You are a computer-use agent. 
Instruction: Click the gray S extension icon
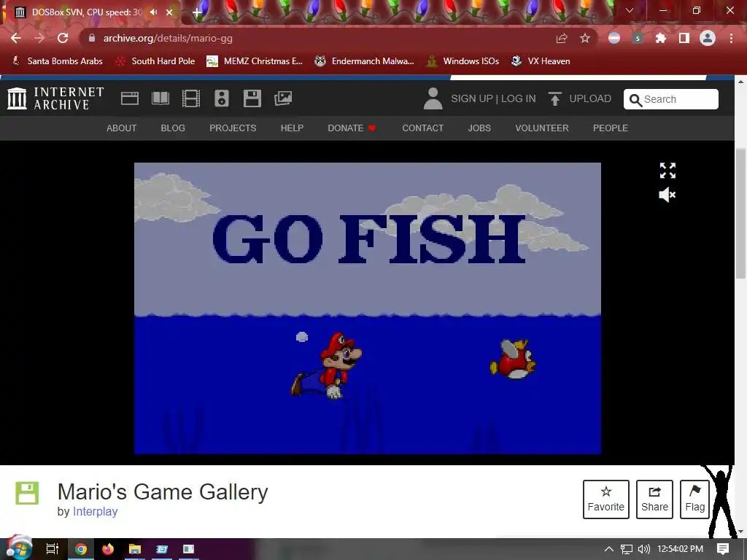point(638,39)
